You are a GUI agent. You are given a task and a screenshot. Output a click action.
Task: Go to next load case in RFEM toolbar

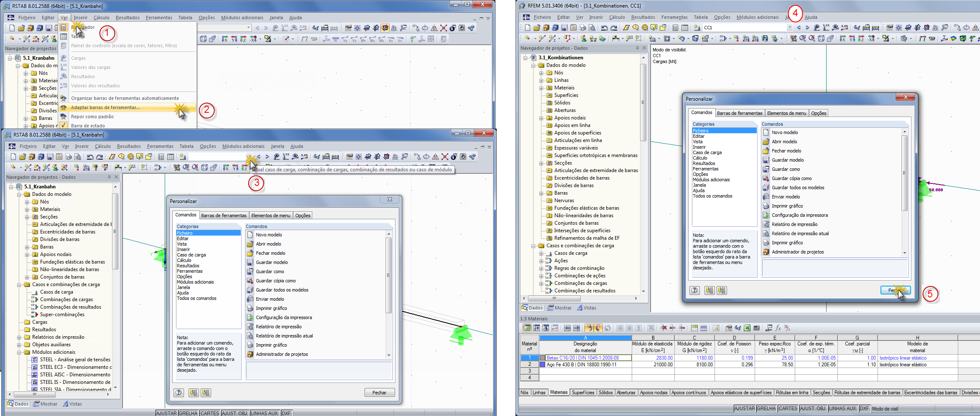(x=807, y=28)
